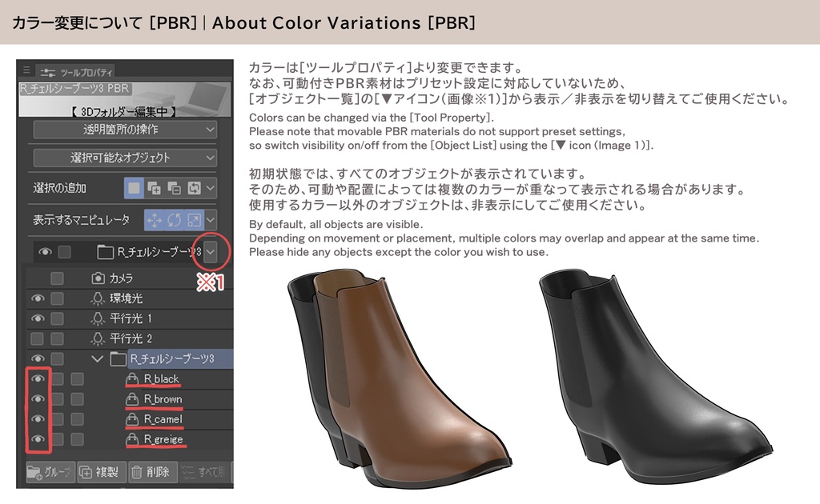Select the Scale manipulator icon
This screenshot has width=820, height=504.
(x=195, y=218)
